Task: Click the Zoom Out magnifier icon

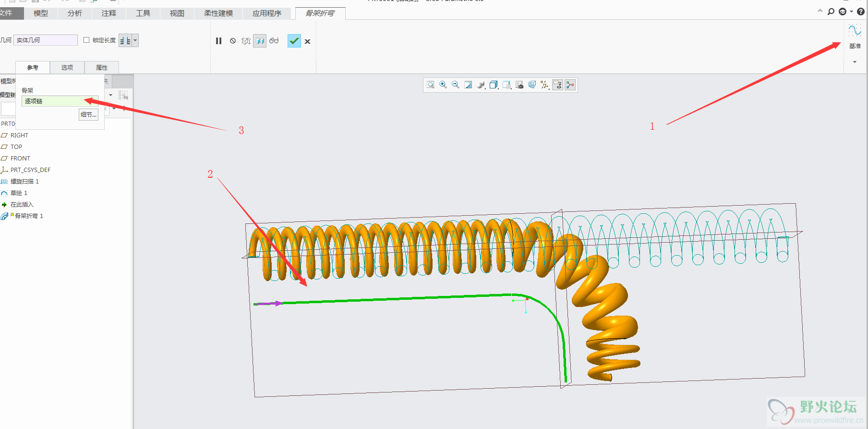Action: coord(456,85)
